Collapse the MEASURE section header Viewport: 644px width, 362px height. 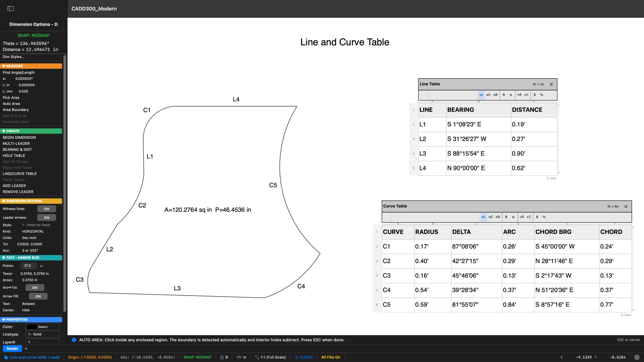[x=31, y=66]
